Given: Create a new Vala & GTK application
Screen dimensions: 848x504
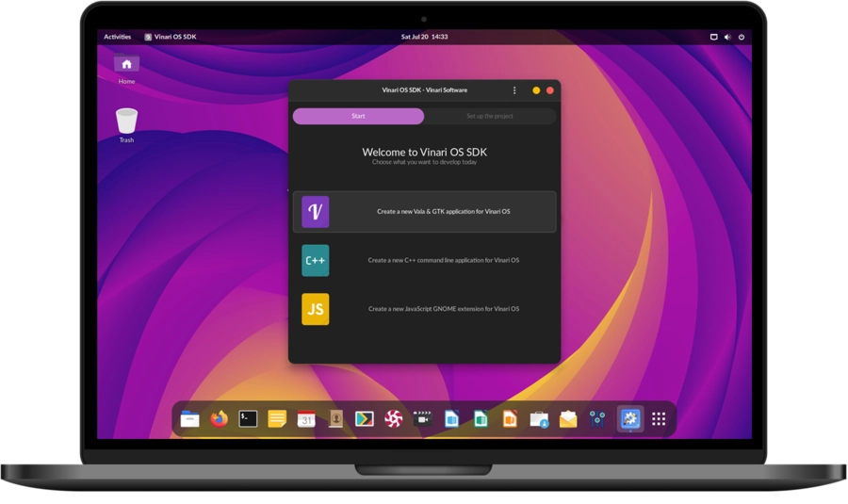Looking at the screenshot, I should 425,211.
